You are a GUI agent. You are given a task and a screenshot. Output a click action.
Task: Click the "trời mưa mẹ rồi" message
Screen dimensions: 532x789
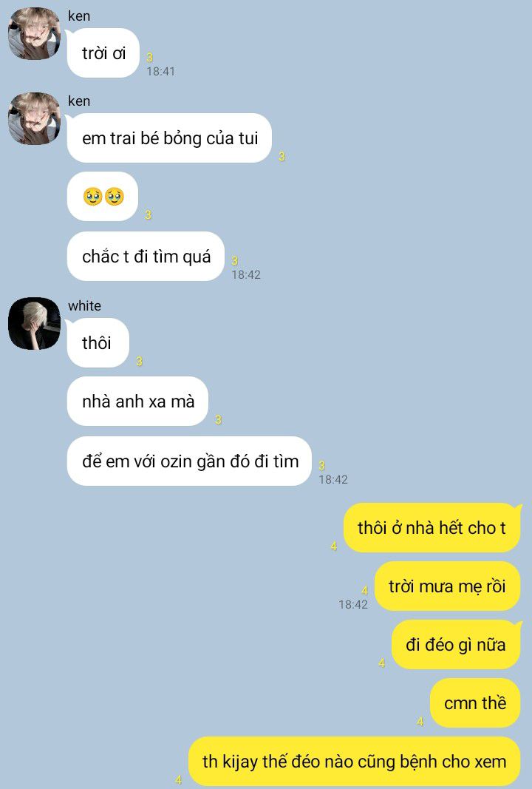[448, 586]
